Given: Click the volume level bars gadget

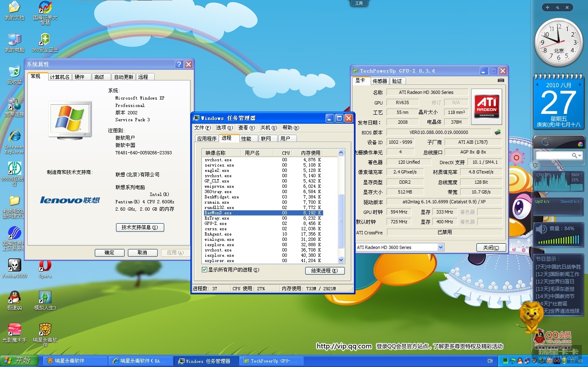Looking at the screenshot, I should (x=559, y=240).
